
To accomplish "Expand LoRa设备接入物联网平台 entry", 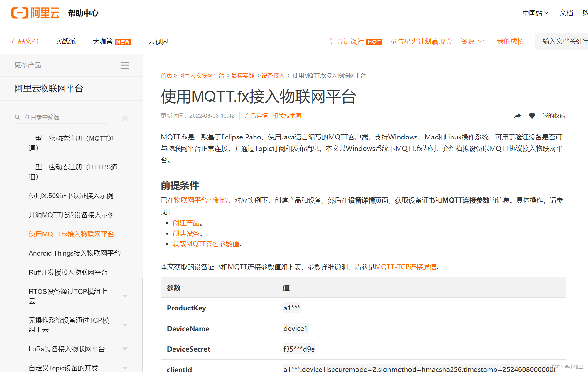I will (x=125, y=349).
